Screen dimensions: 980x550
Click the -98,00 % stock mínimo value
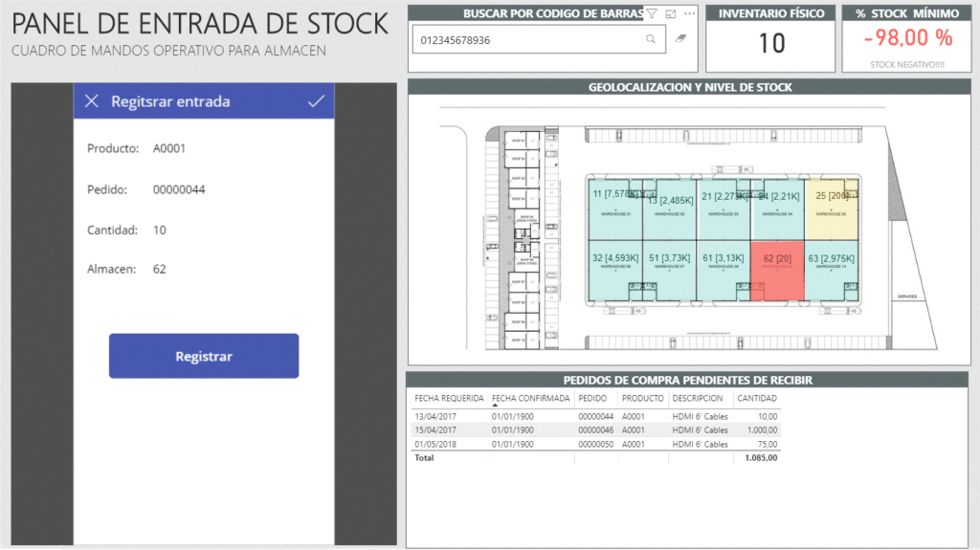pos(908,38)
